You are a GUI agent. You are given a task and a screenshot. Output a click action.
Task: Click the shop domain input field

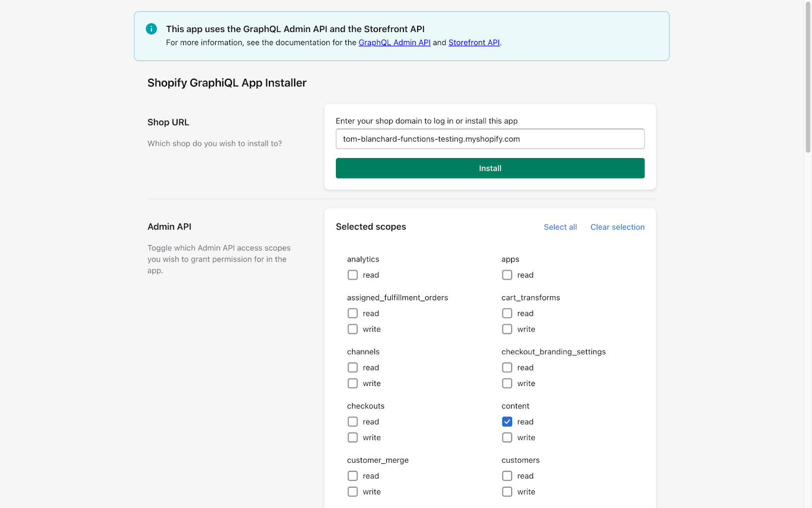click(x=490, y=139)
